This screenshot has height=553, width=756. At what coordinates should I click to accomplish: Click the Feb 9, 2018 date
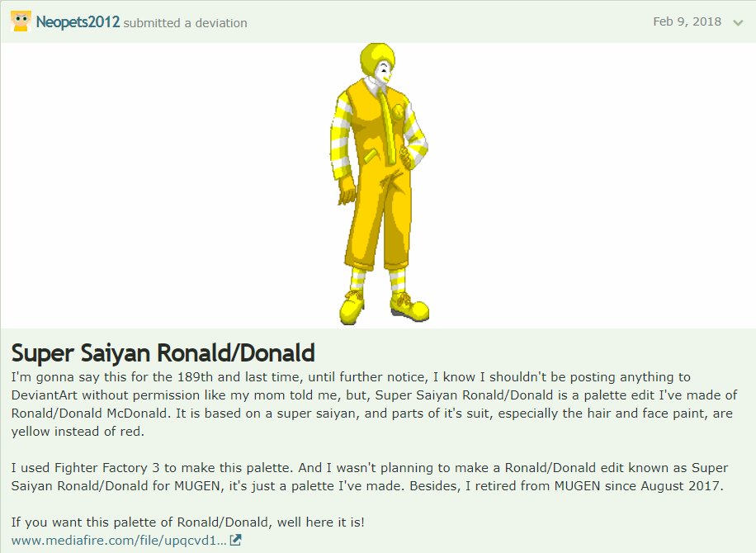(687, 21)
